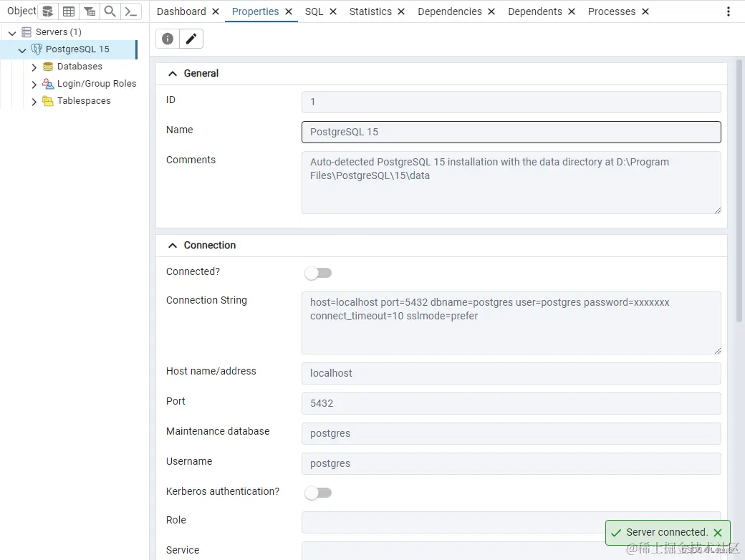Viewport: 745px width, 560px height.
Task: Open the Dependencies tab
Action: pyautogui.click(x=449, y=11)
